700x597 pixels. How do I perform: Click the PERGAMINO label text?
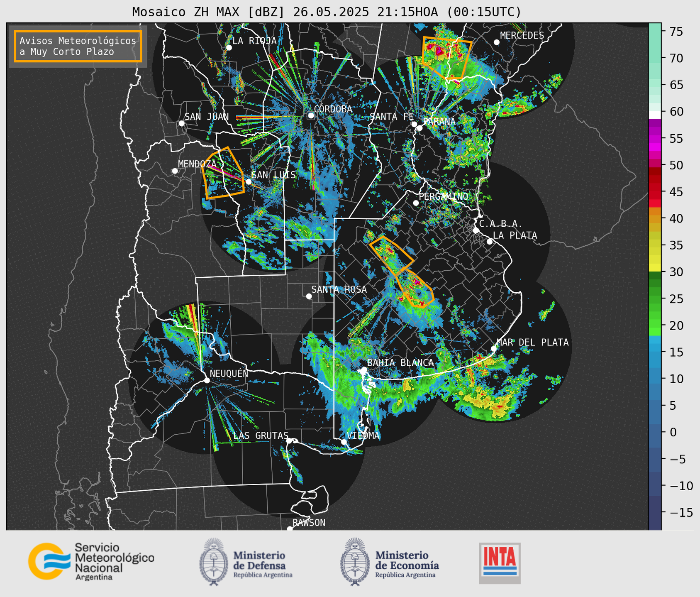tap(444, 196)
